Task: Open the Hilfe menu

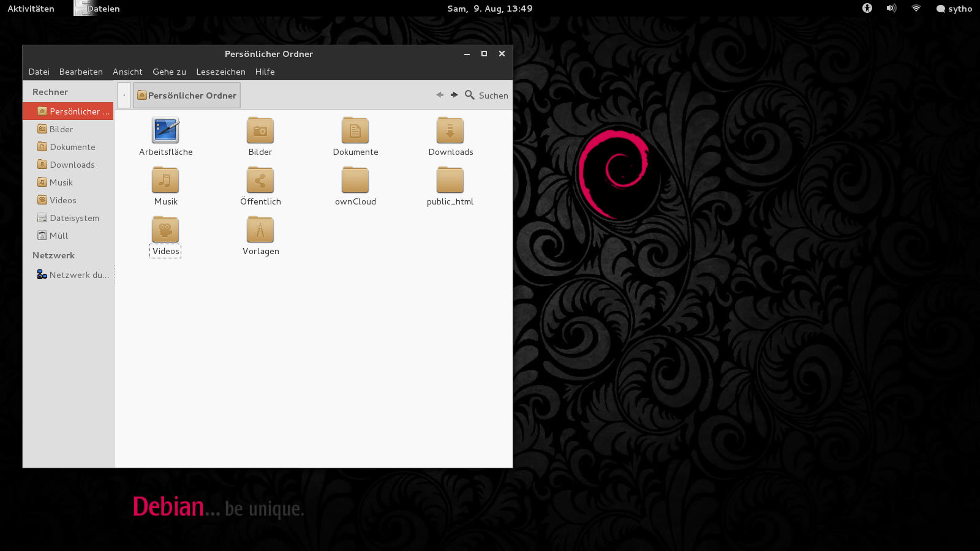Action: click(x=265, y=72)
